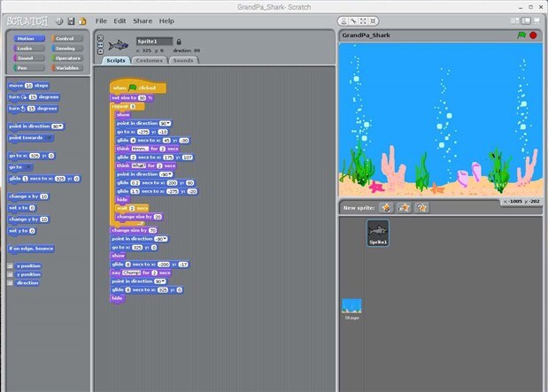
Task: Switch to the Costumes tab
Action: (x=150, y=60)
